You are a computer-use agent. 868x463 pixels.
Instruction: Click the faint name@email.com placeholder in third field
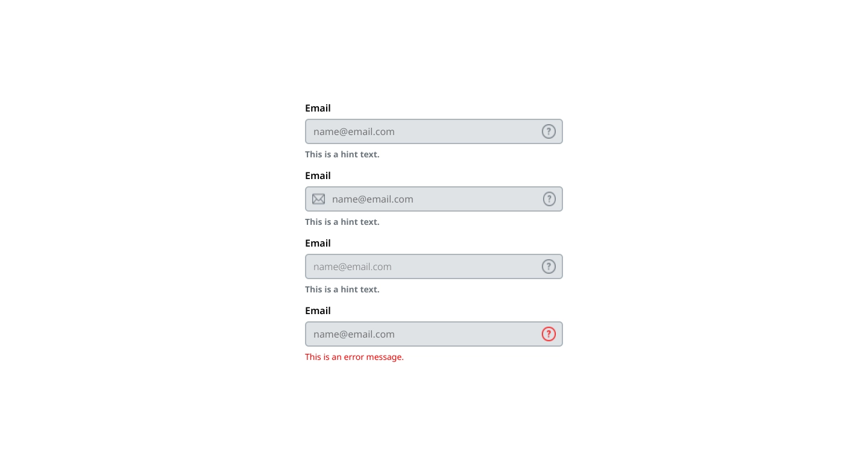tap(353, 266)
